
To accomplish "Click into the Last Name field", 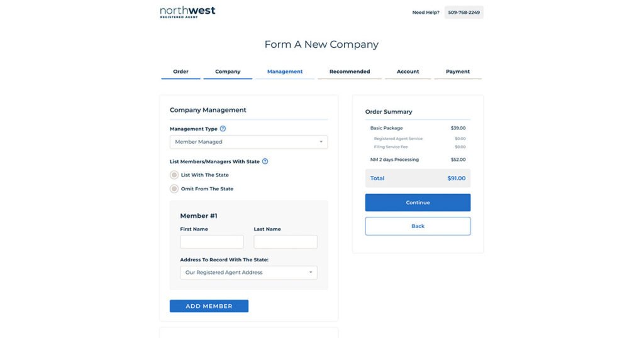I will 286,242.
